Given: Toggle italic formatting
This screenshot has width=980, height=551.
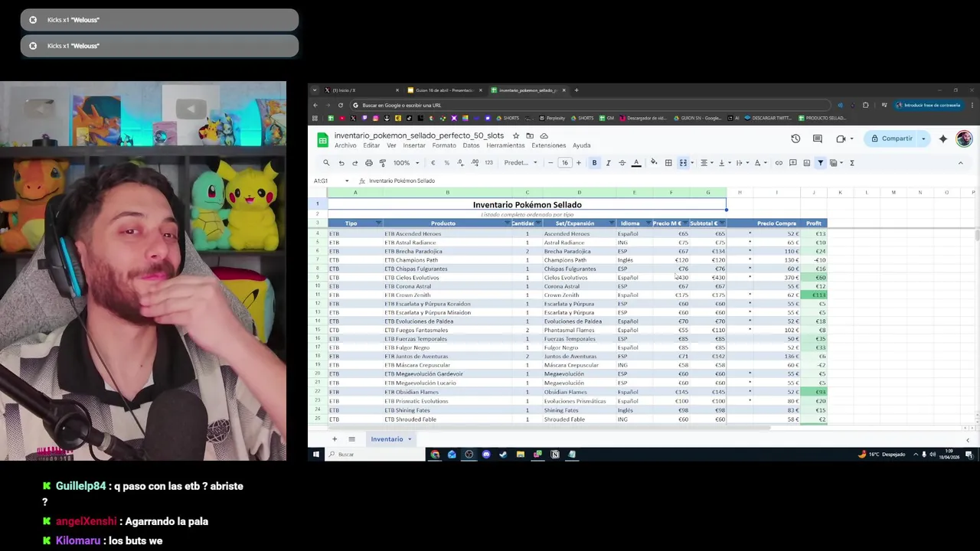Looking at the screenshot, I should pyautogui.click(x=608, y=163).
